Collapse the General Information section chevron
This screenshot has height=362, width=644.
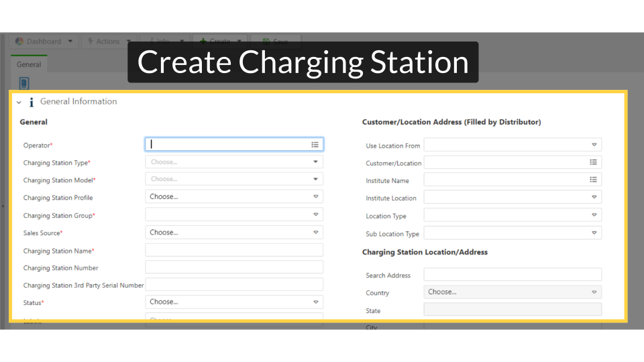pyautogui.click(x=19, y=102)
